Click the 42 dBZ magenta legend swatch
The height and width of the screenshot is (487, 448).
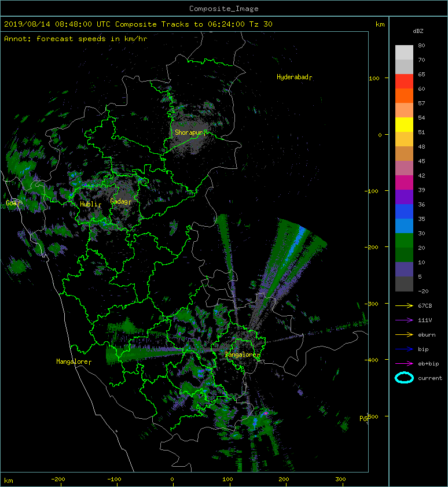coord(404,182)
